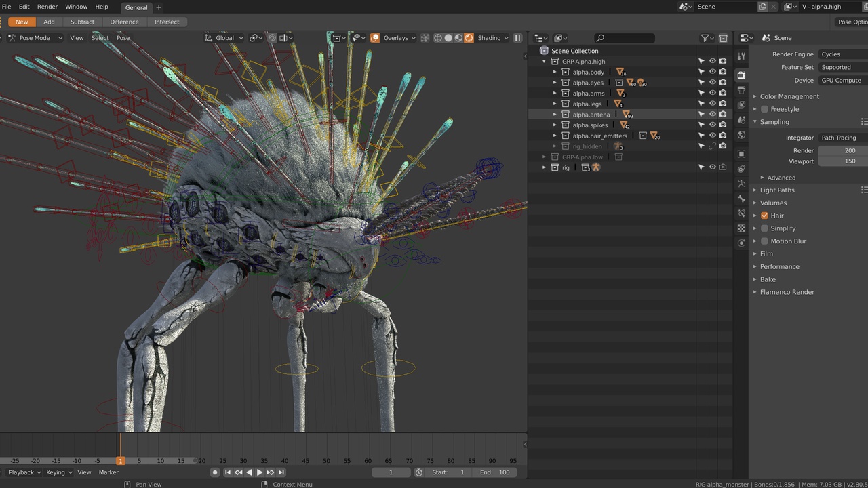This screenshot has height=488, width=868.
Task: Open the Pose menu in viewport header
Action: [123, 38]
